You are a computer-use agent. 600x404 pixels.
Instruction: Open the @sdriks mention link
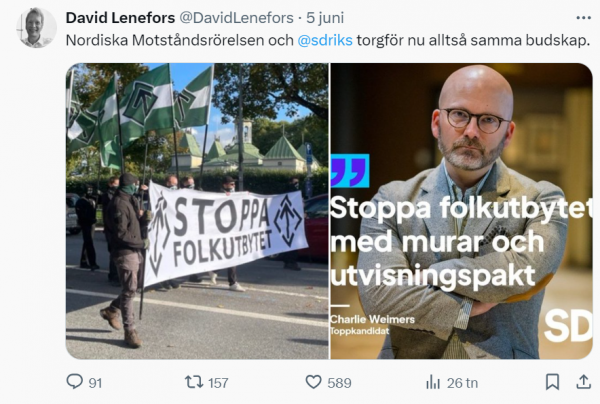tap(325, 40)
